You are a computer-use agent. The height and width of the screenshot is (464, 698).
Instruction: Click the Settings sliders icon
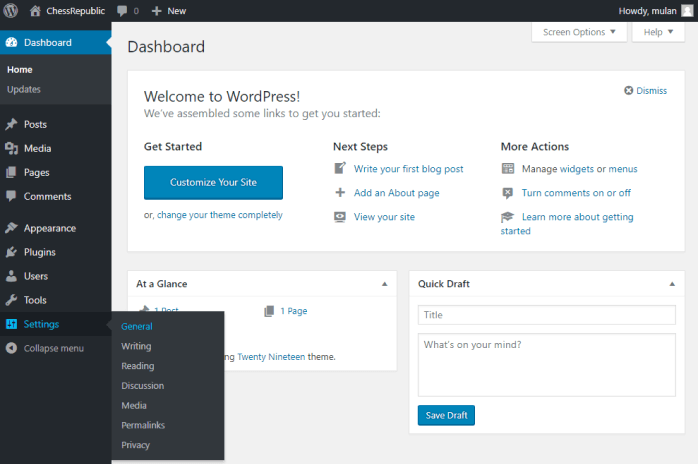pos(11,324)
